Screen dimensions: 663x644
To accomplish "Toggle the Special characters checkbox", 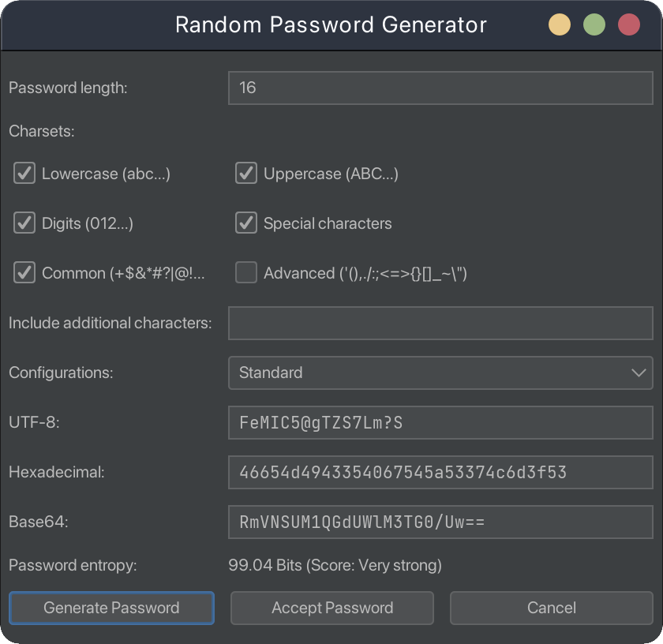I will (247, 223).
